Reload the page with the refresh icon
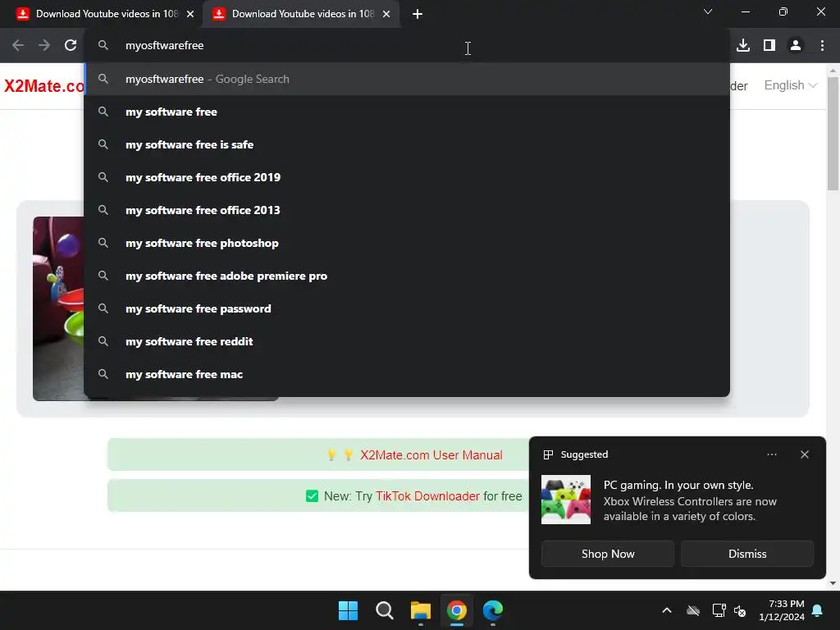The image size is (840, 630). click(71, 46)
